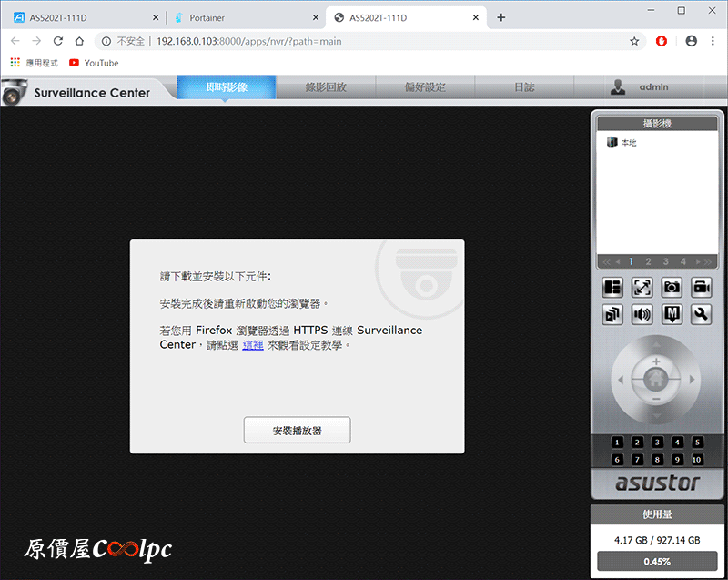Select the 本地 camera tree item
The height and width of the screenshot is (580, 728).
tap(628, 143)
